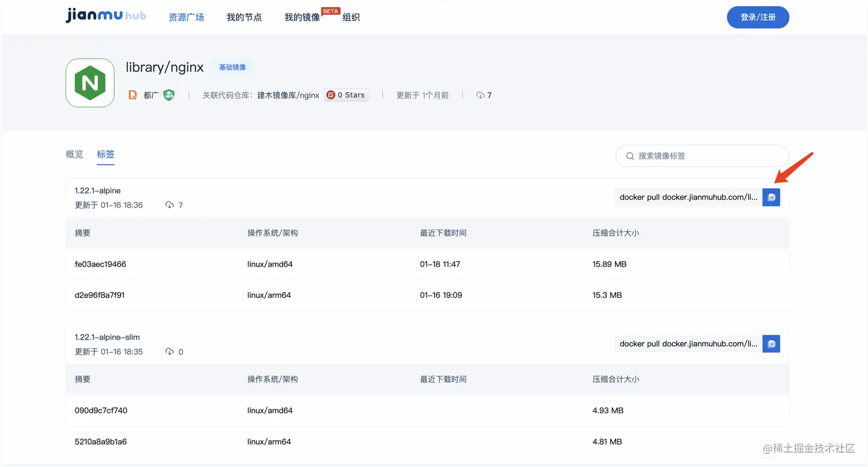Click linux/arm64 in the 5210a8a9b1a6 row

click(269, 442)
